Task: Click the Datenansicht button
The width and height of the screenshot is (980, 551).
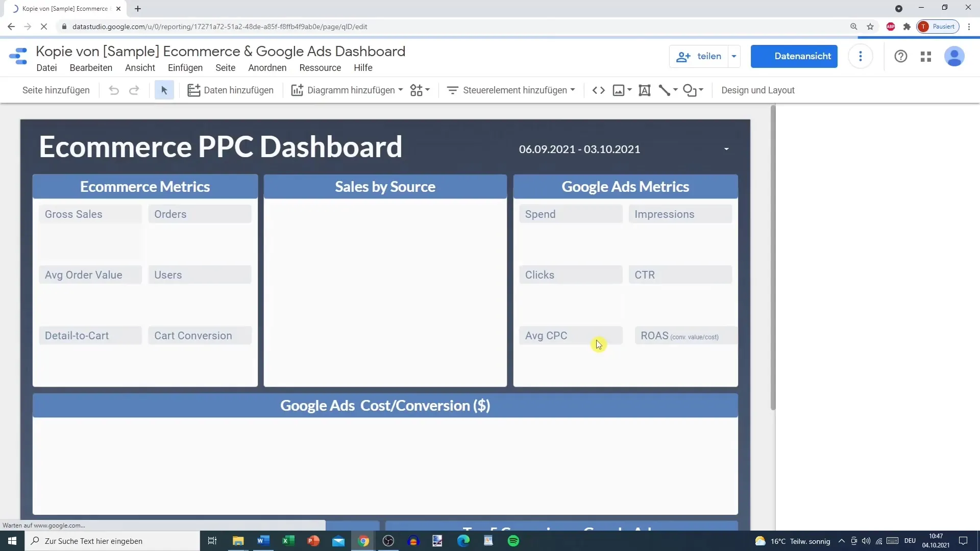Action: tap(794, 56)
